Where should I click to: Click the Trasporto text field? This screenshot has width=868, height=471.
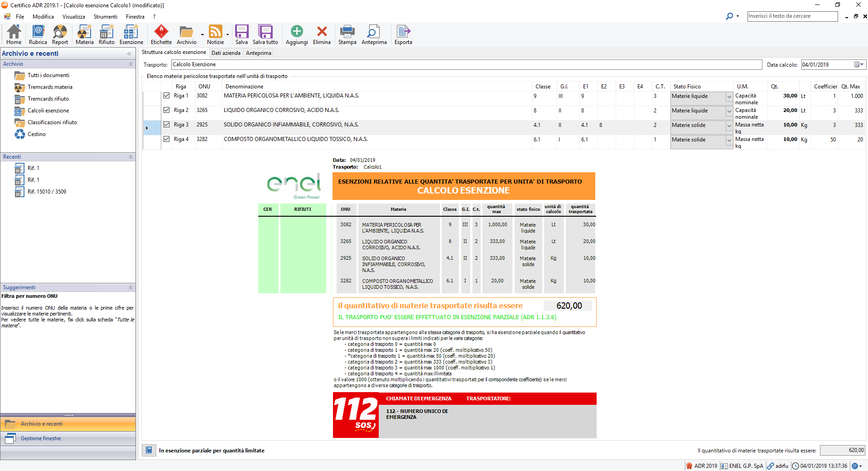coord(466,65)
